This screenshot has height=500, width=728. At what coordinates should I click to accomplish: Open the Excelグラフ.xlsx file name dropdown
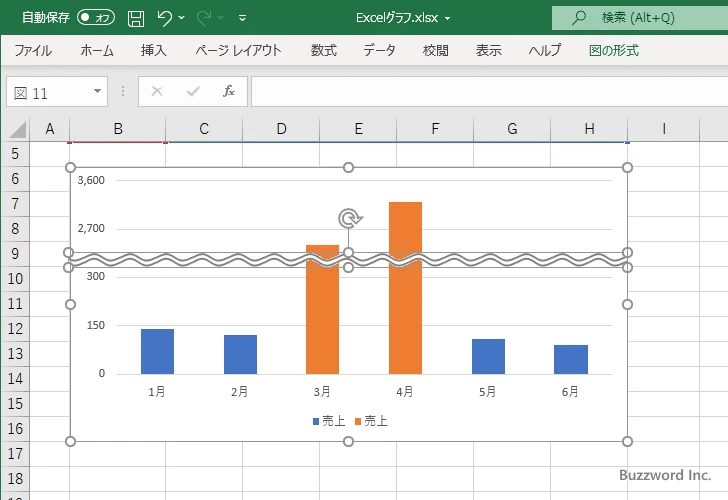coord(448,18)
